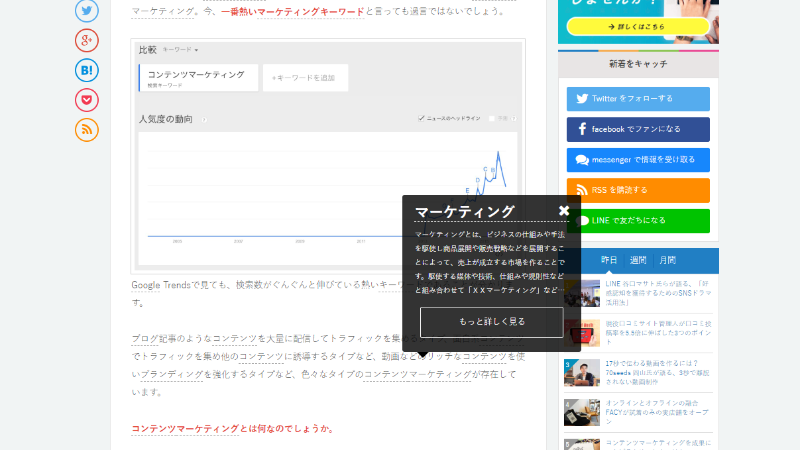Screen dimensions: 800x450
Task: Share article via Twitter round icon
Action: [87, 10]
